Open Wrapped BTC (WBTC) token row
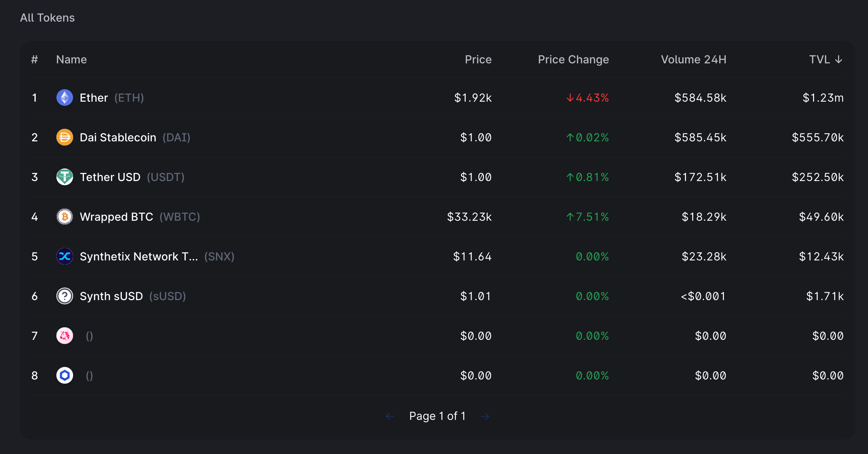Viewport: 868px width, 454px height. click(140, 217)
